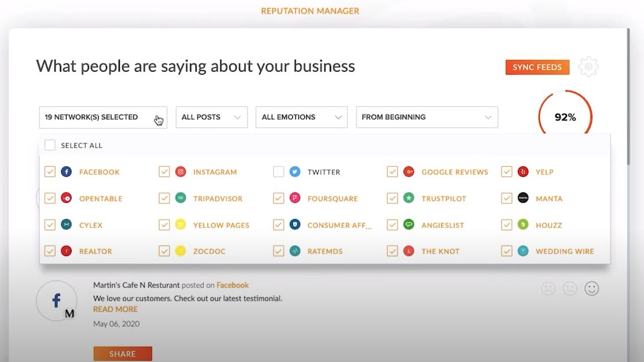644x362 pixels.
Task: Click the OpenTable icon
Action: (66, 198)
